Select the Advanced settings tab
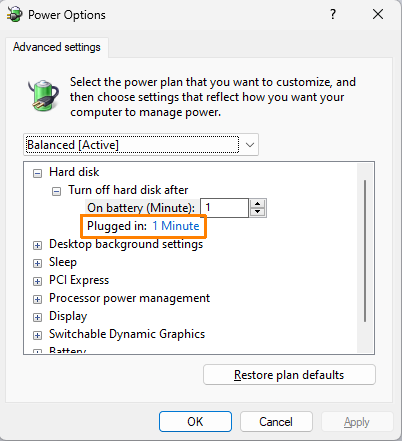The width and height of the screenshot is (402, 441). (57, 47)
